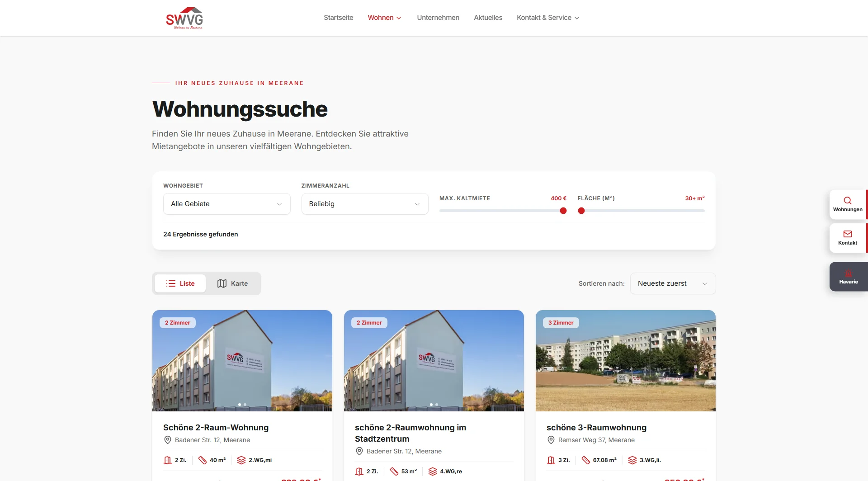Image resolution: width=868 pixels, height=481 pixels.
Task: Click the Max. Kaltmiete slider handle
Action: pos(563,211)
